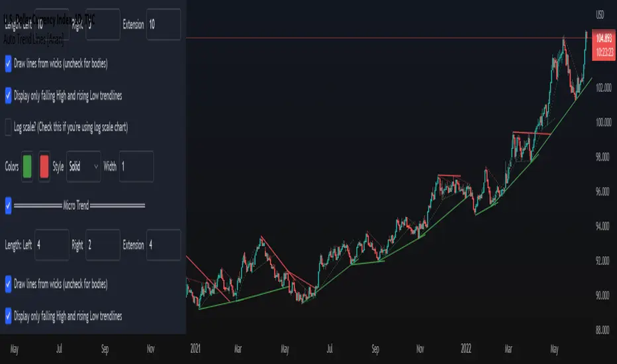Uncheck Draw lines from wicks under Micro Trend
This screenshot has width=617, height=364.
(x=9, y=284)
